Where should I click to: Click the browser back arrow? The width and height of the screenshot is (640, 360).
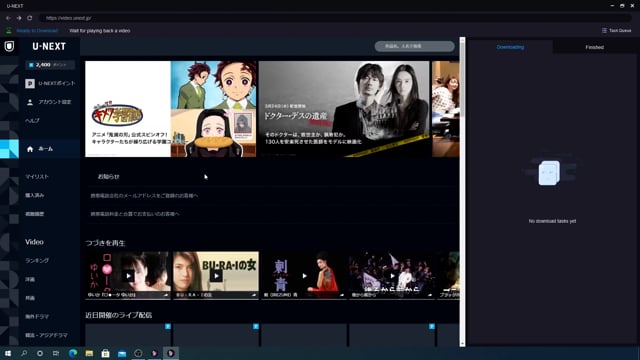8,18
